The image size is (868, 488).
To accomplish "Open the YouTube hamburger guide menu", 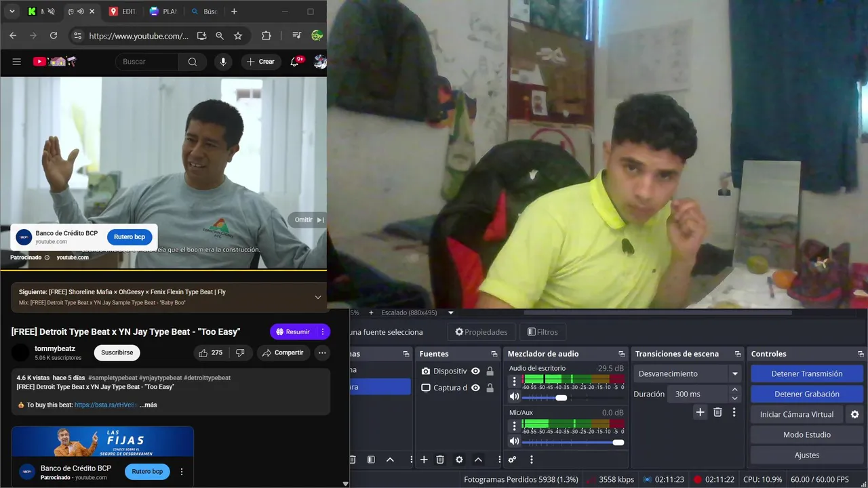I will tap(17, 62).
